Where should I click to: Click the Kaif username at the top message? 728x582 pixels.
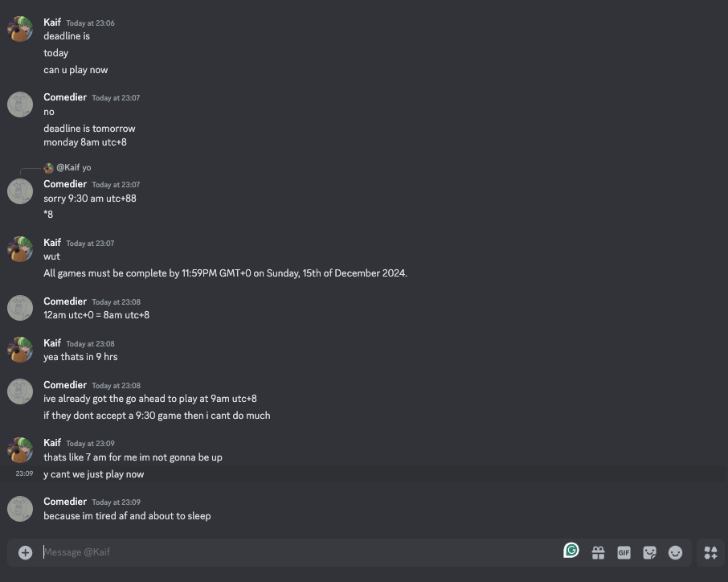click(52, 23)
